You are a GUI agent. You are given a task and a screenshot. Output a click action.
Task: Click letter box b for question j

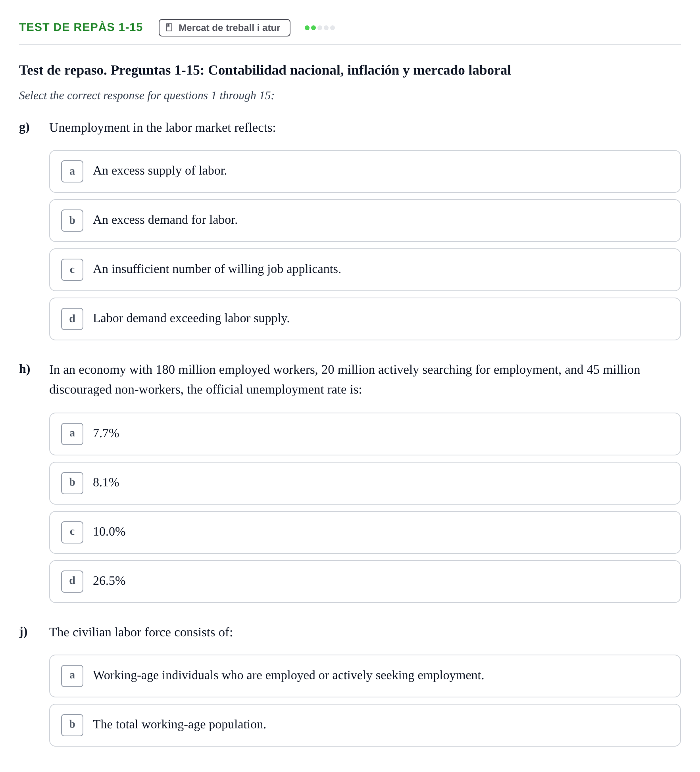click(x=72, y=725)
